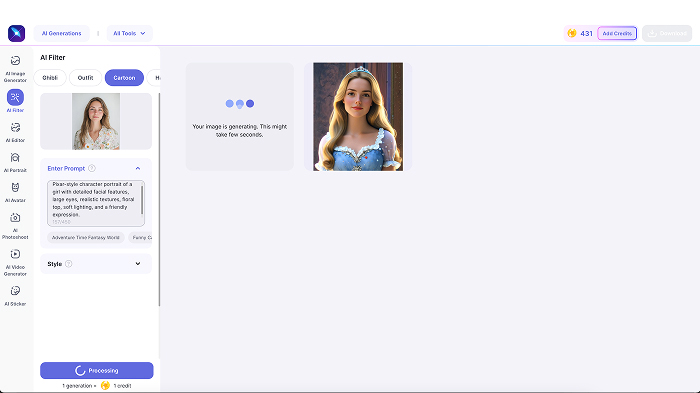Click the app logo icon
The image size is (700, 393).
(x=17, y=33)
